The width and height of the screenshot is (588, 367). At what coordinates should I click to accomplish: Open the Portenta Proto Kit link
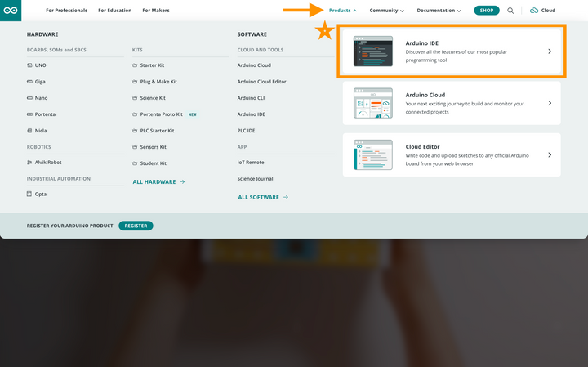(x=161, y=114)
